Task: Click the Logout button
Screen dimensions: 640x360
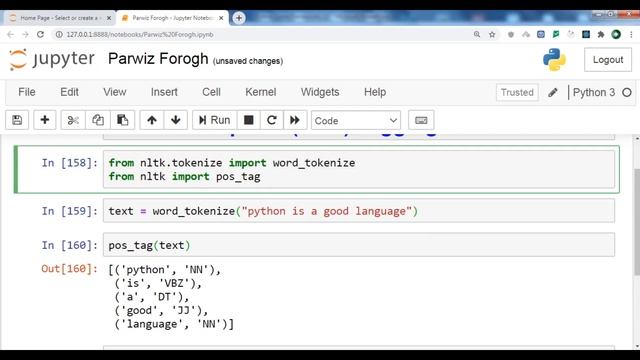Action: (608, 60)
